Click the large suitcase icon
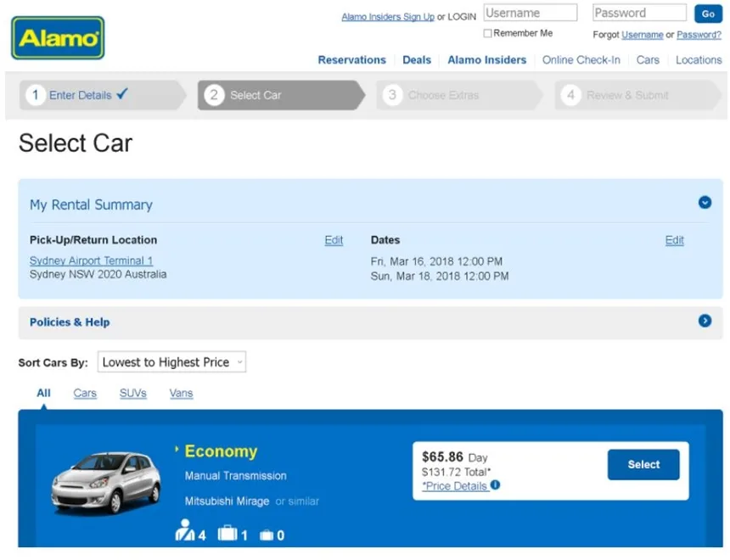730x560 pixels. click(x=227, y=533)
